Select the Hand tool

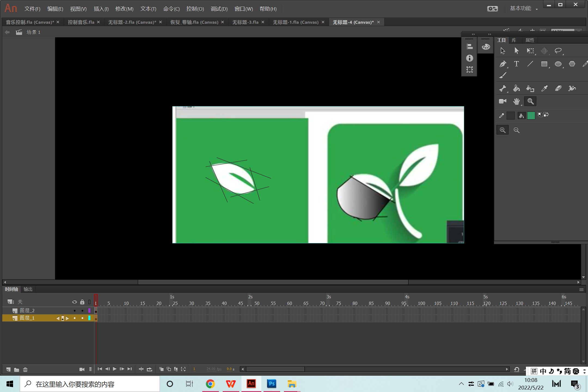[x=516, y=102]
